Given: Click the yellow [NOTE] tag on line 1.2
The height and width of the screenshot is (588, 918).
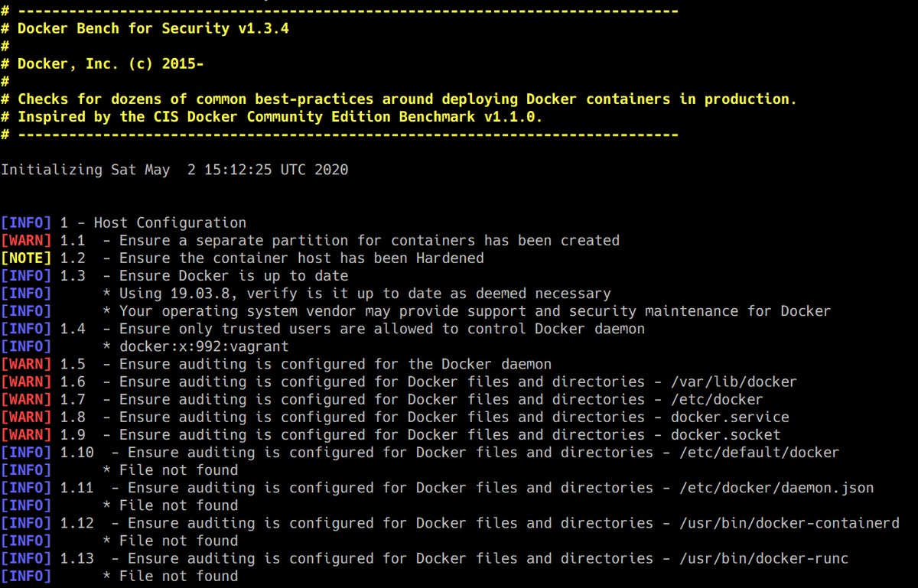Looking at the screenshot, I should coord(26,258).
